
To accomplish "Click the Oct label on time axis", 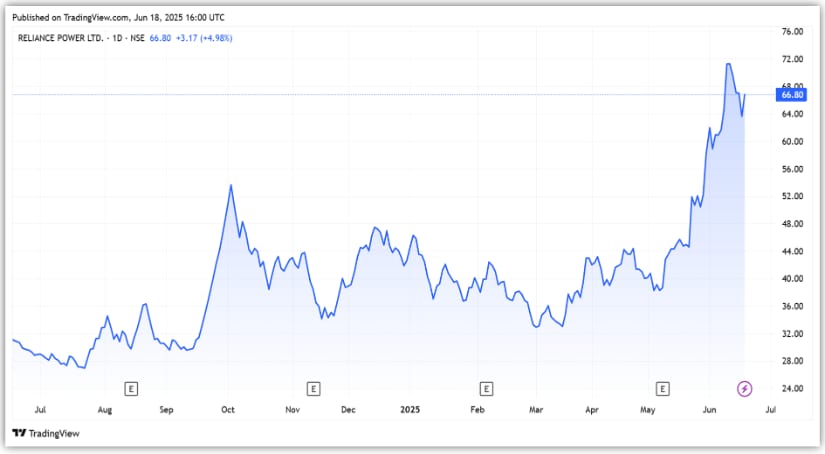I will 228,409.
